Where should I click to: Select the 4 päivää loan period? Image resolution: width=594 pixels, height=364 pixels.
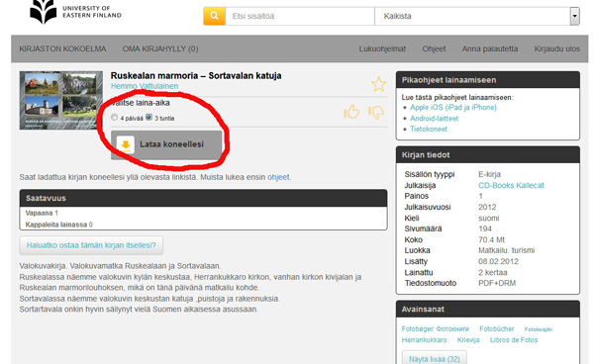(115, 118)
